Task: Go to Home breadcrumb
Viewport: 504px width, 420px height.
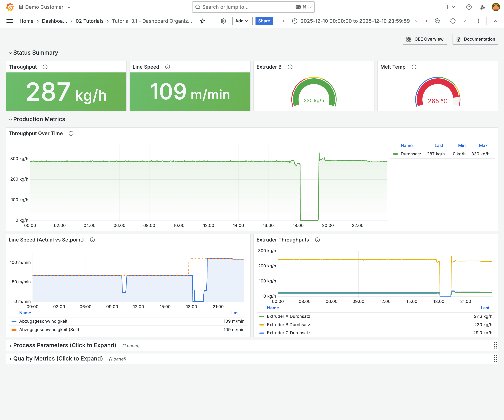Action: pyautogui.click(x=26, y=21)
